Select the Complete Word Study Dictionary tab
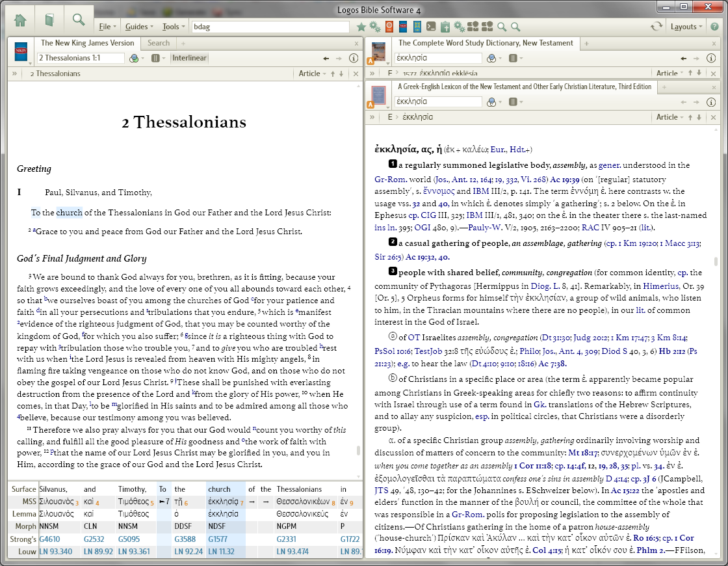 click(x=486, y=43)
